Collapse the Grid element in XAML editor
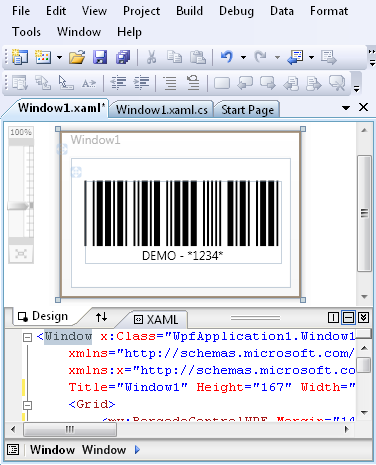 [27, 405]
